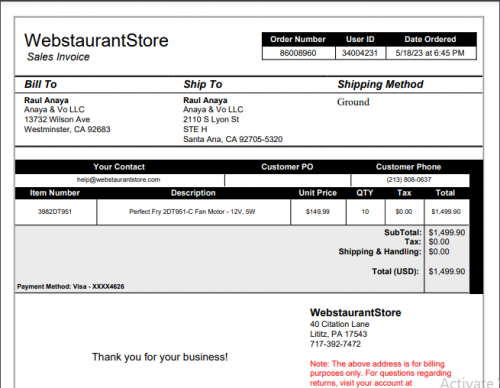Select '13732 Wilson Ave' billing address
This screenshot has height=388, width=500.
coord(57,119)
